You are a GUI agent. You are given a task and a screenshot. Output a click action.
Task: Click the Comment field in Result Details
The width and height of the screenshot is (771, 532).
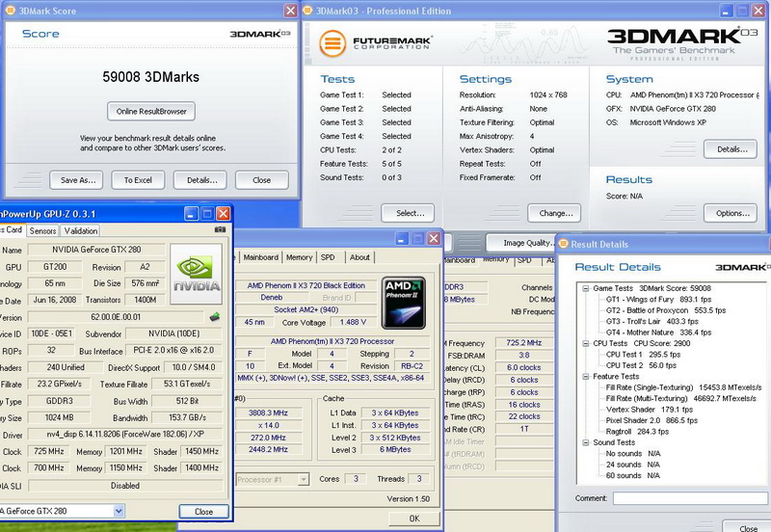point(690,498)
